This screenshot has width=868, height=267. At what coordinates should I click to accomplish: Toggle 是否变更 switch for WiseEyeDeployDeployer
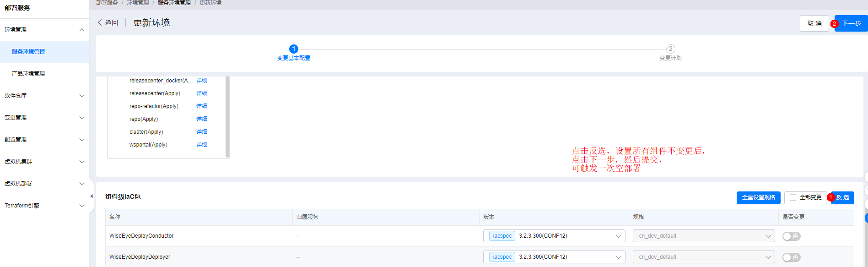(791, 257)
